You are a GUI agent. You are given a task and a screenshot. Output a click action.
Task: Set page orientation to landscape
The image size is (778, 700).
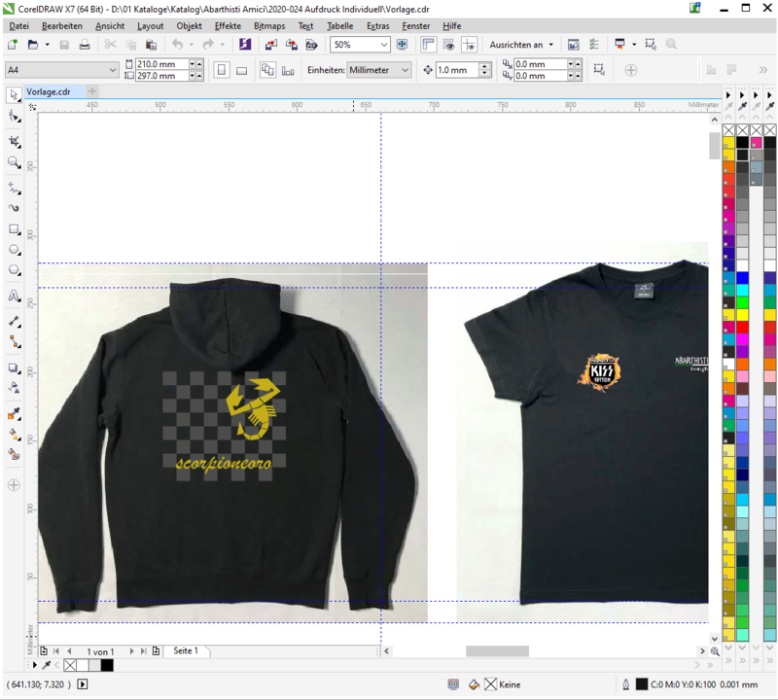click(241, 70)
